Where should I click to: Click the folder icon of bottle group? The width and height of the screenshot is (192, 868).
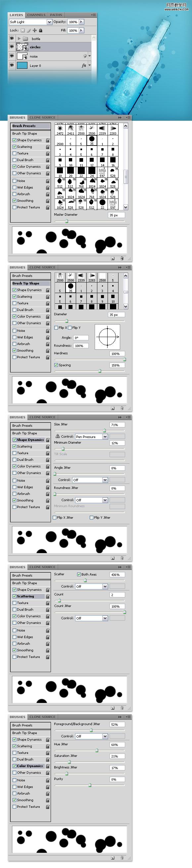[x=25, y=38]
